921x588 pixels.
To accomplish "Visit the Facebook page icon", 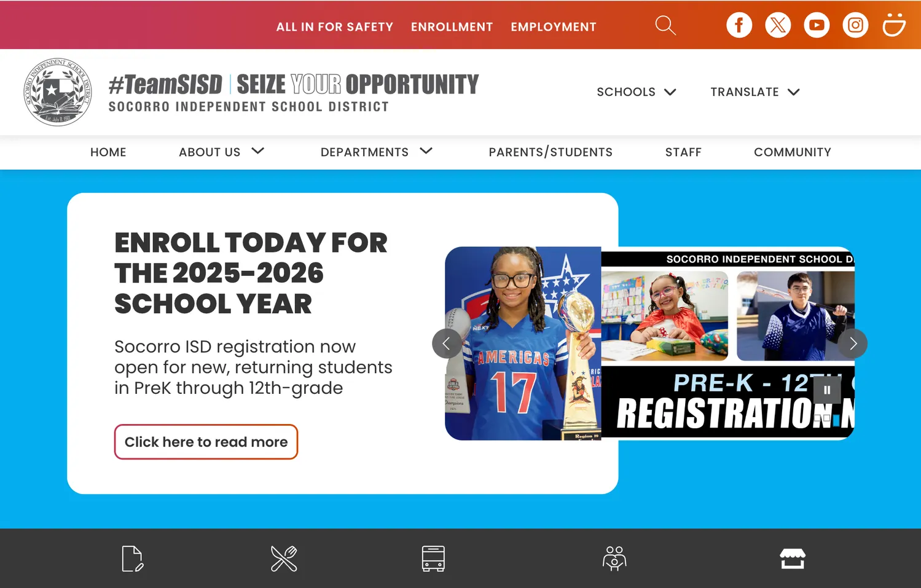I will coord(739,25).
